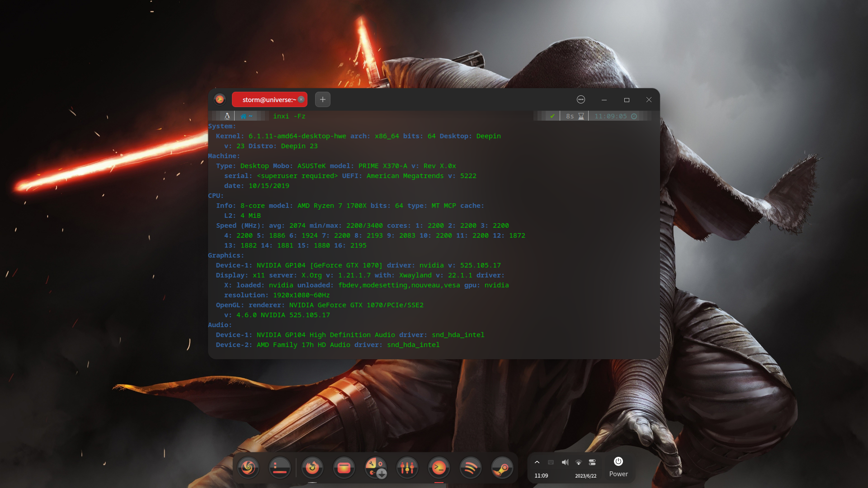The width and height of the screenshot is (868, 488).
Task: Click the 'NVIDIA GeForce GTX 1070/PCIe/SSE2' renderer text
Action: (356, 305)
